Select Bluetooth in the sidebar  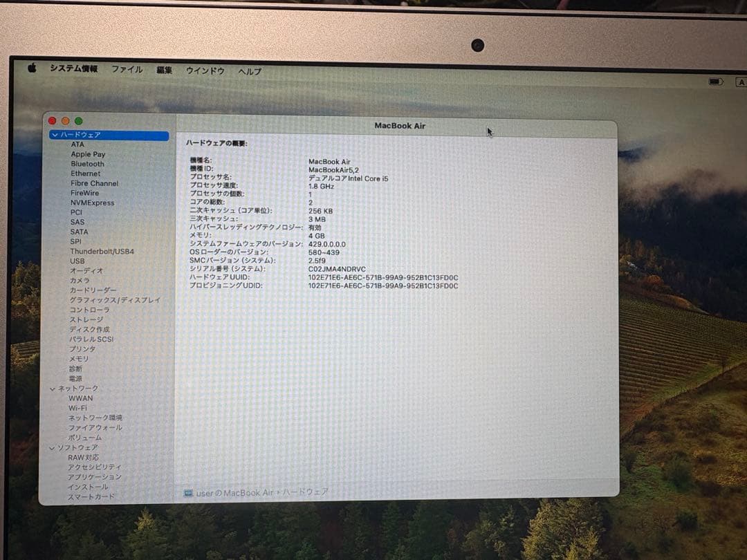88,163
